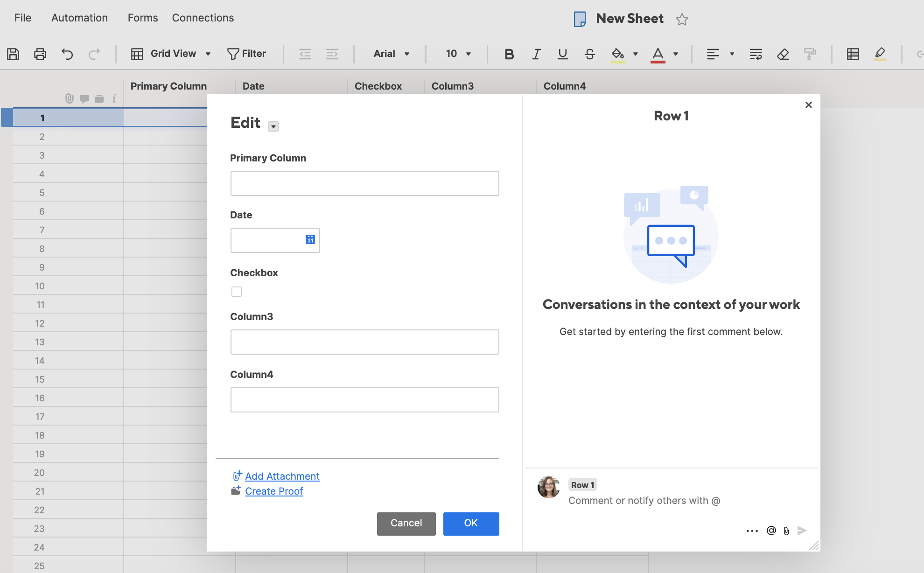This screenshot has height=573, width=924.
Task: Open the File menu
Action: coord(23,18)
